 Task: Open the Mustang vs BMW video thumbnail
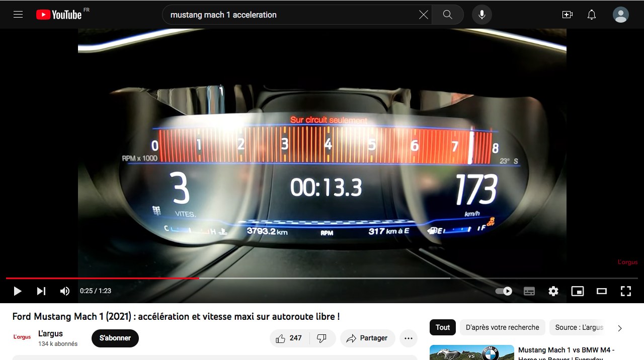(x=472, y=352)
